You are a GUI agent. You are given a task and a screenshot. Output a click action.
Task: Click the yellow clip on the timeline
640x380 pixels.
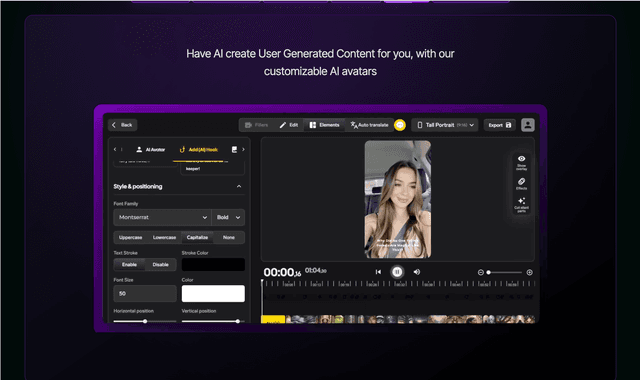coord(273,319)
